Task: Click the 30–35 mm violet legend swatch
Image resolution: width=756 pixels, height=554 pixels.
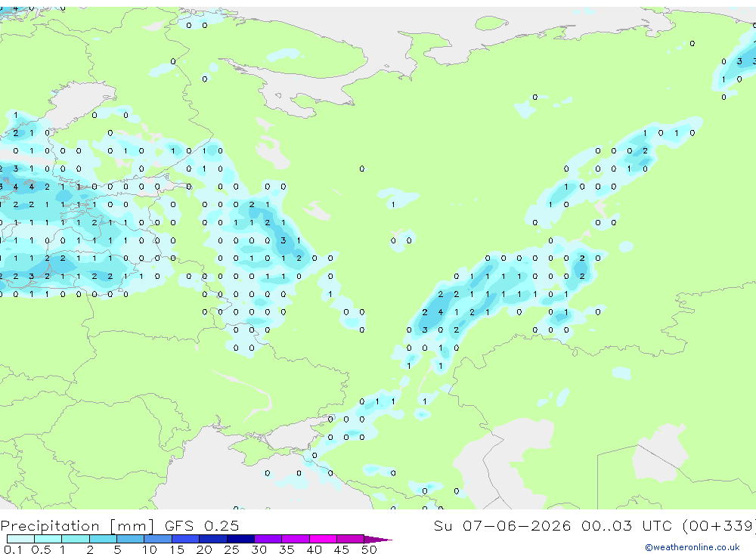Action: (268, 539)
